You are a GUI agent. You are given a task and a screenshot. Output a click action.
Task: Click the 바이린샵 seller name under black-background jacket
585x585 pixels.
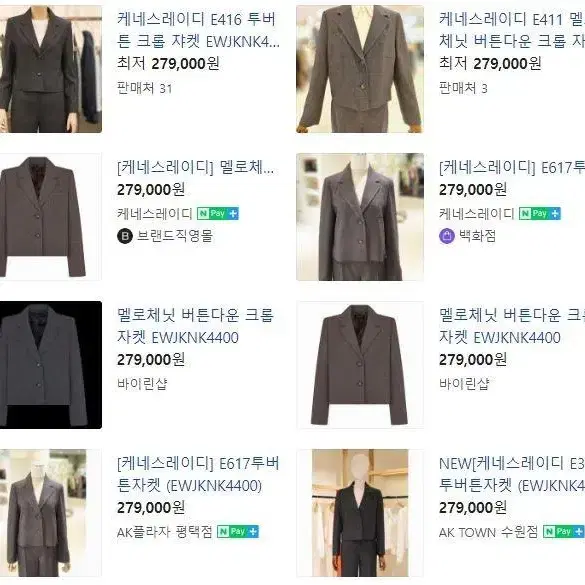pos(142,384)
